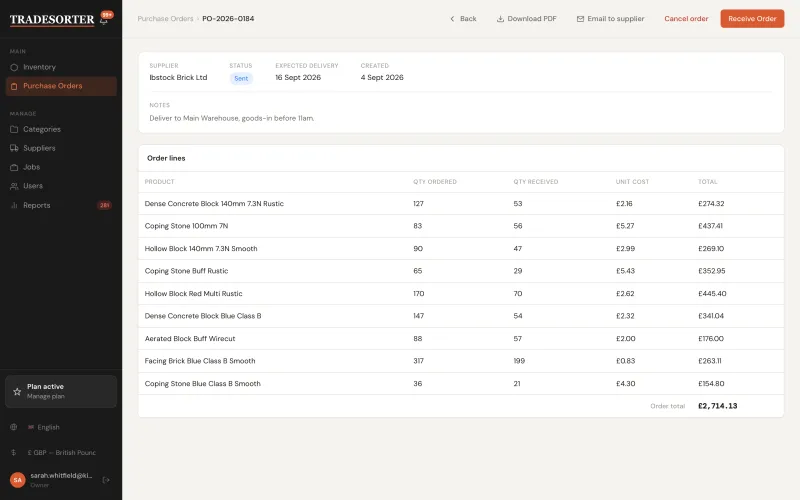Screen dimensions: 800x500
Task: Click expected delivery 16 Sept 2026
Action: tap(298, 78)
